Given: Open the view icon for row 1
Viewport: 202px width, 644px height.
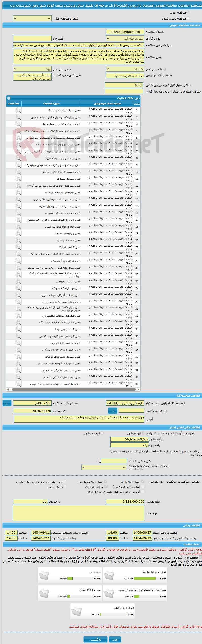Looking at the screenshot, I should 17,110.
